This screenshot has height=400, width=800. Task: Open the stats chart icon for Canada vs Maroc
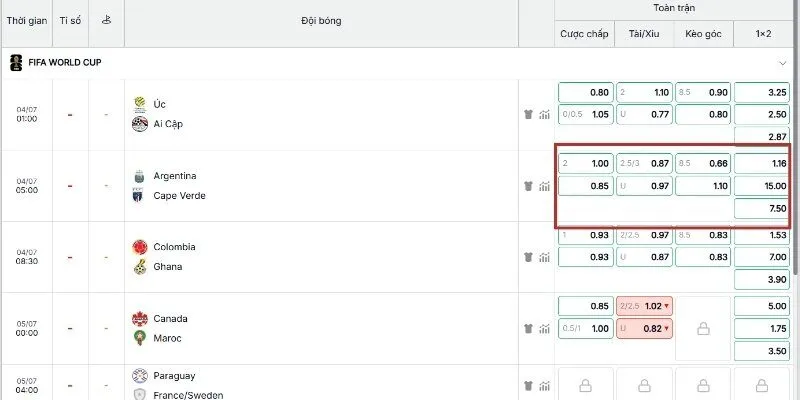[544, 329]
